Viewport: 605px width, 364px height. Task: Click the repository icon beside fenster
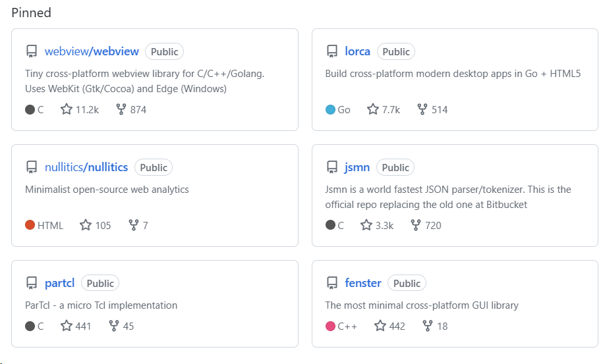click(331, 283)
